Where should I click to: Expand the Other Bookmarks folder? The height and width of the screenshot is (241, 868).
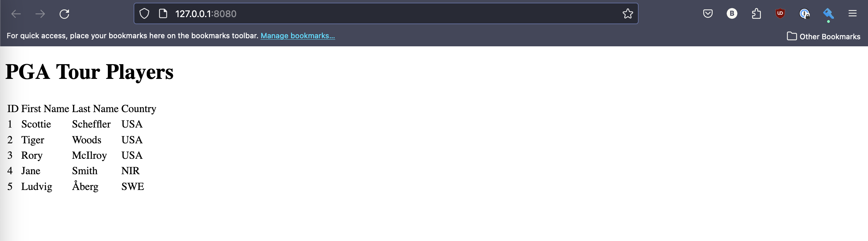pyautogui.click(x=823, y=37)
